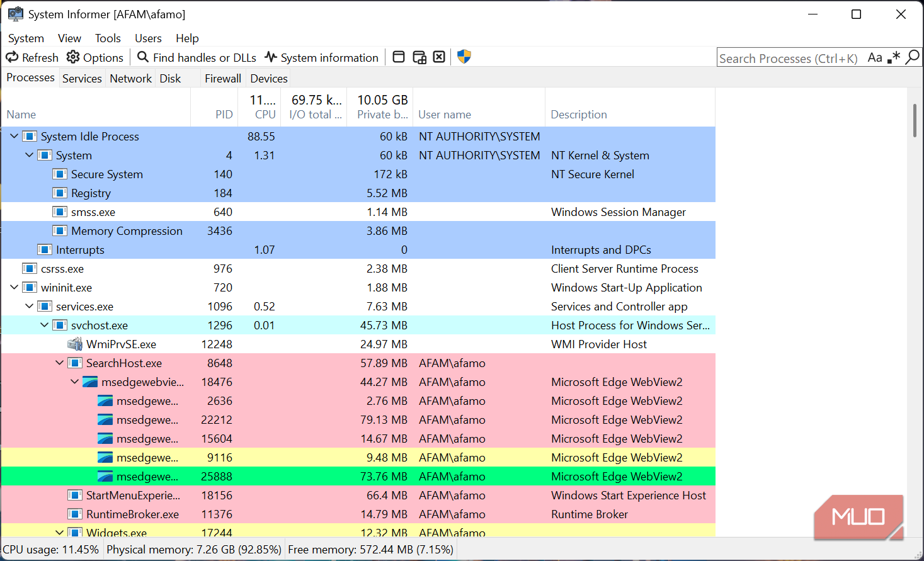Sort by the Description column header
924x561 pixels.
630,108
